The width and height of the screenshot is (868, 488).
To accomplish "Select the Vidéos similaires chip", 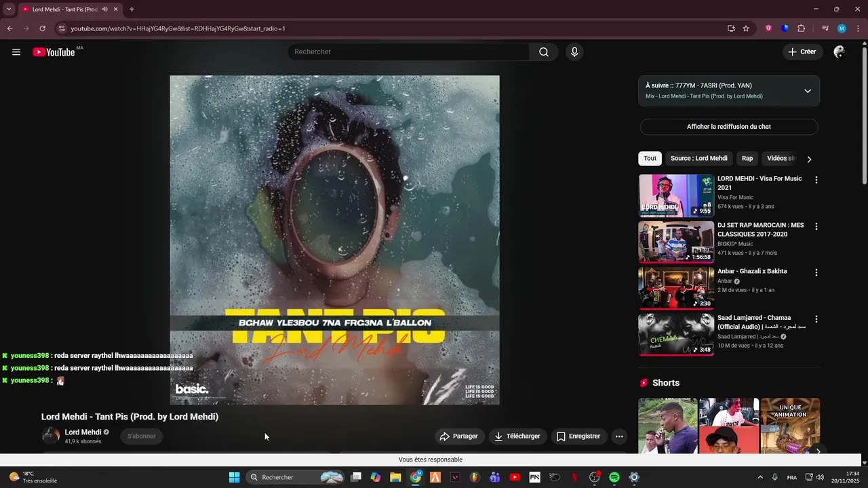I will point(780,159).
